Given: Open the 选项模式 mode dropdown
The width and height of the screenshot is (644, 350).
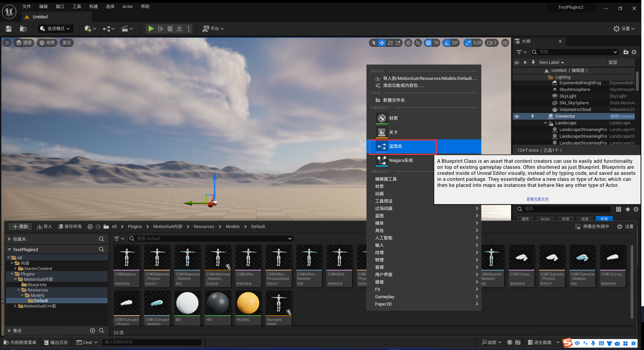Looking at the screenshot, I should coord(55,29).
